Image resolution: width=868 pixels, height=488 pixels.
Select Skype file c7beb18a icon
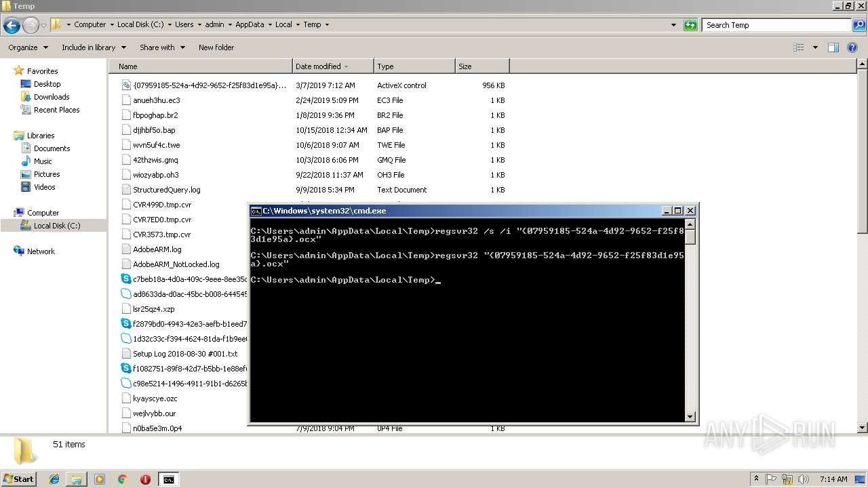tap(125, 279)
